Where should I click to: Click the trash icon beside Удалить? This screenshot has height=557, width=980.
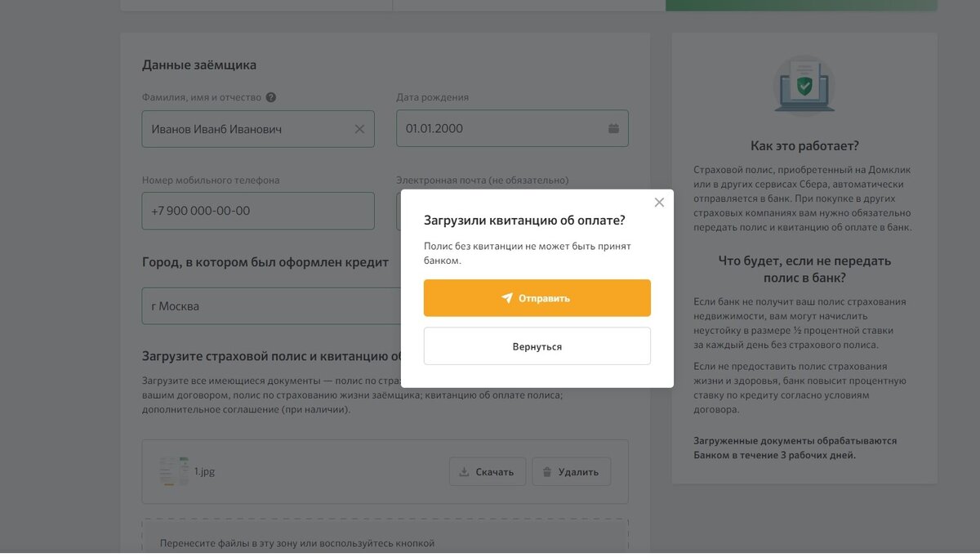click(547, 472)
